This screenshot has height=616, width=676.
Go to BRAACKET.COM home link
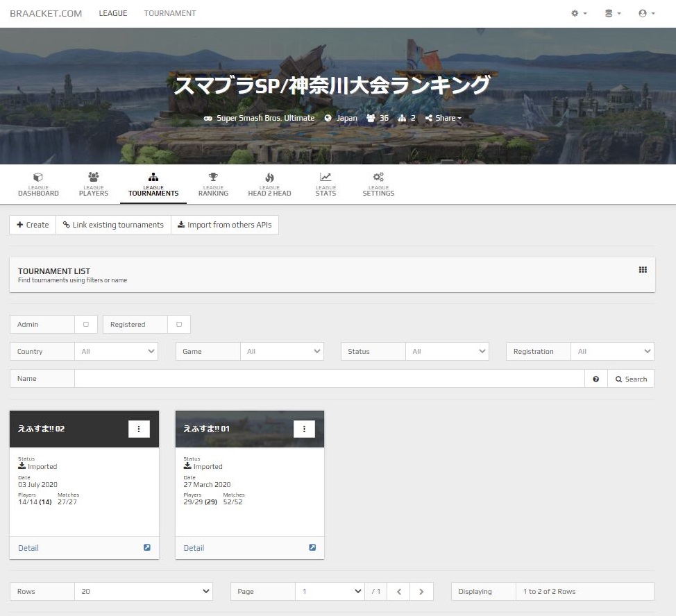point(46,13)
